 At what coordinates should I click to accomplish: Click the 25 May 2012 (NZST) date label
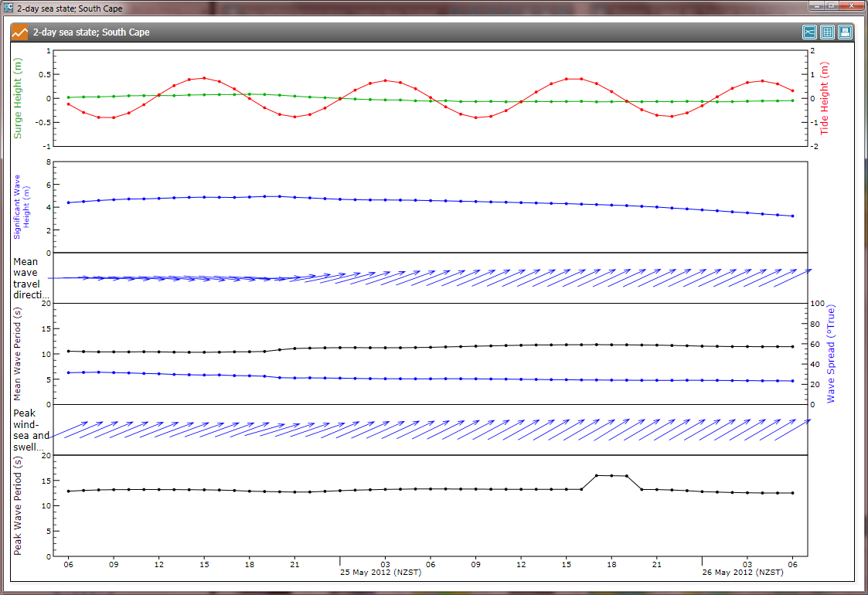pos(381,573)
